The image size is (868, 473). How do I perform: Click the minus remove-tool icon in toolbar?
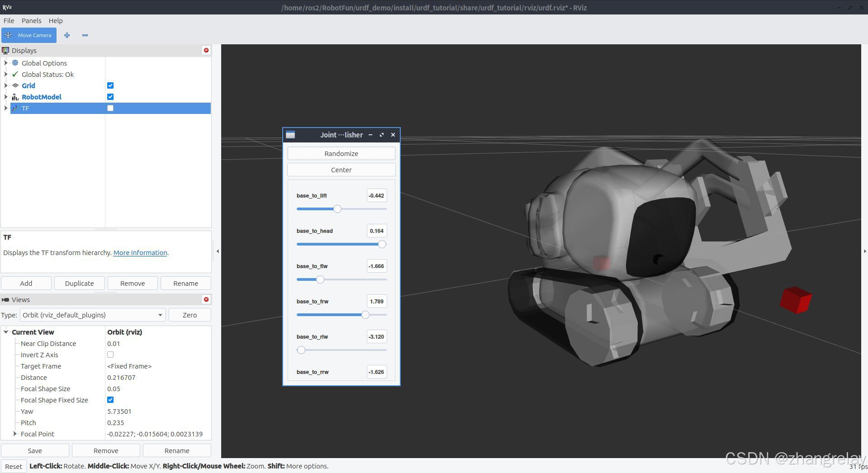tap(85, 35)
